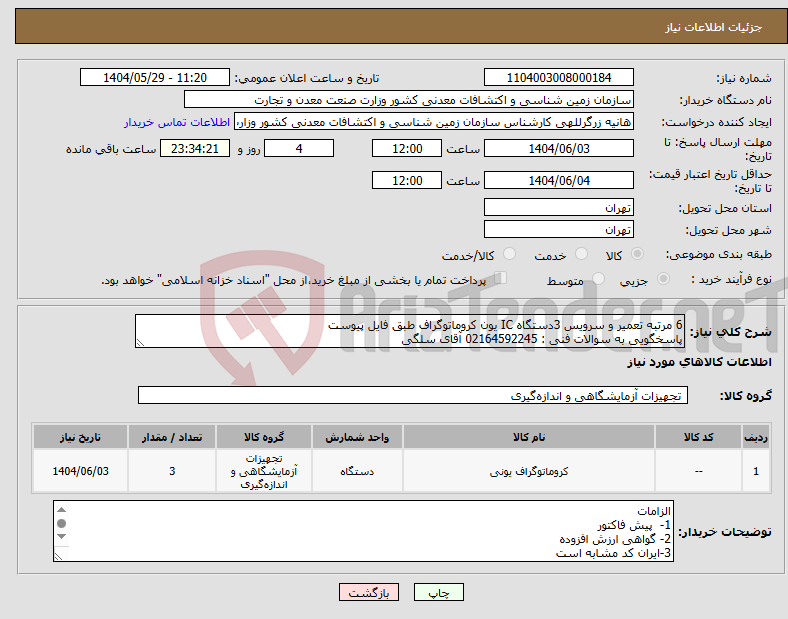The height and width of the screenshot is (619, 788).
Task: Click the table date cell 1404/06/03
Action: (x=80, y=471)
